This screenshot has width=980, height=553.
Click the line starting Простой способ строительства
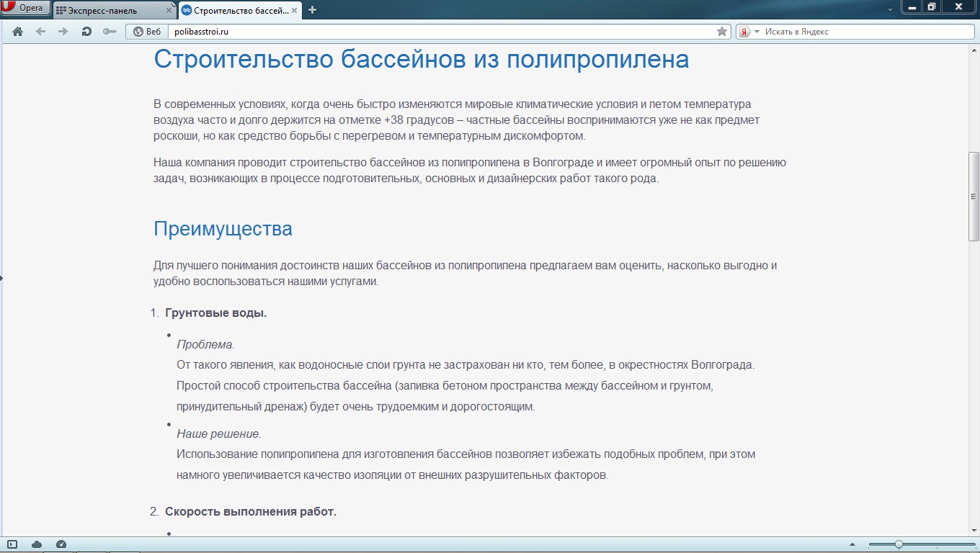[445, 386]
